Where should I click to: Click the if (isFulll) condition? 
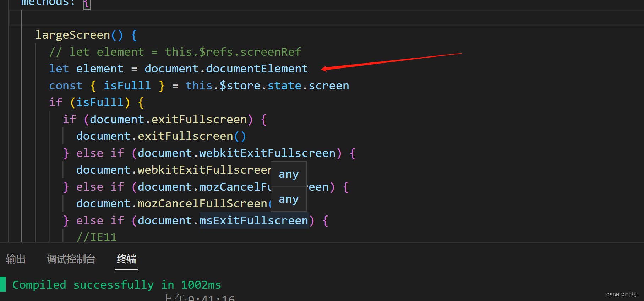pyautogui.click(x=97, y=102)
